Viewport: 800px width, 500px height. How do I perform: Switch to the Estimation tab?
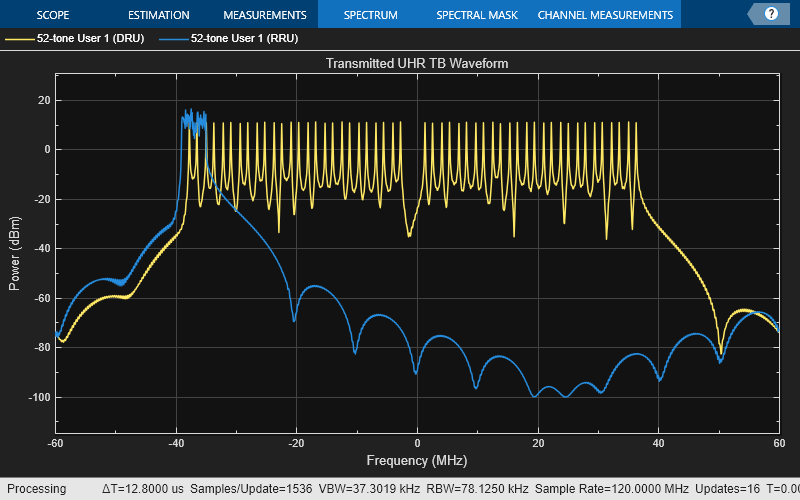158,15
